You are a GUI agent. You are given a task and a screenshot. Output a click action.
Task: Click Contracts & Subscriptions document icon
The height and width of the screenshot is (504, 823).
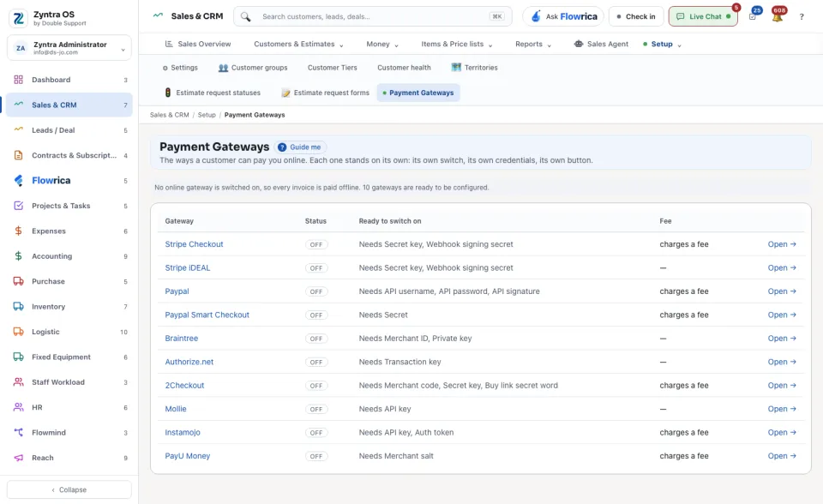(x=18, y=155)
